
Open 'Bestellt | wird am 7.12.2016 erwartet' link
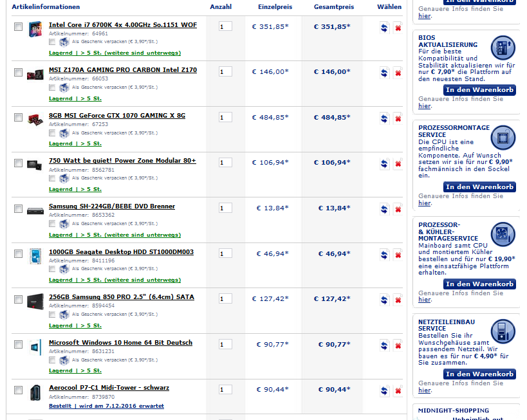(106, 406)
